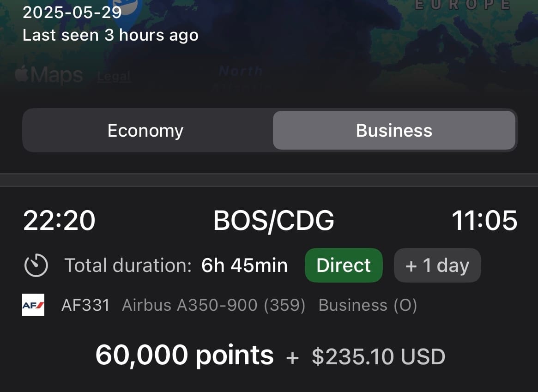
Task: Select the AF331 flight number
Action: [86, 305]
